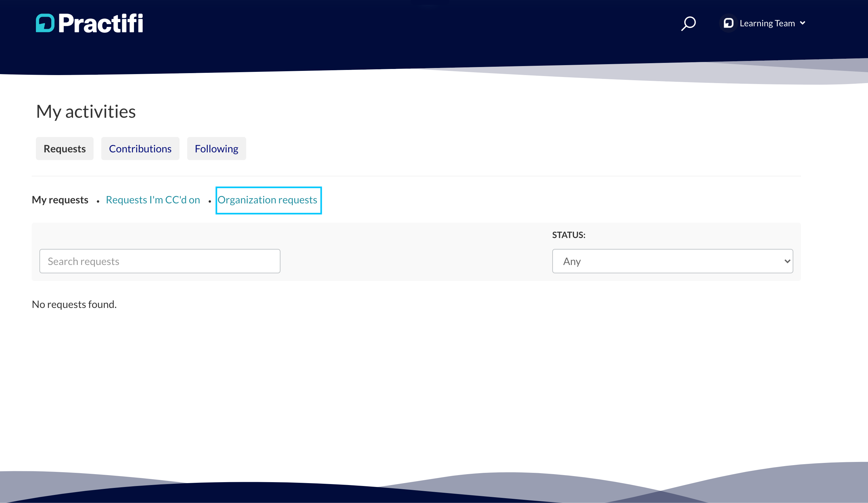868x503 pixels.
Task: Click the Learning Team avatar icon
Action: coord(728,23)
